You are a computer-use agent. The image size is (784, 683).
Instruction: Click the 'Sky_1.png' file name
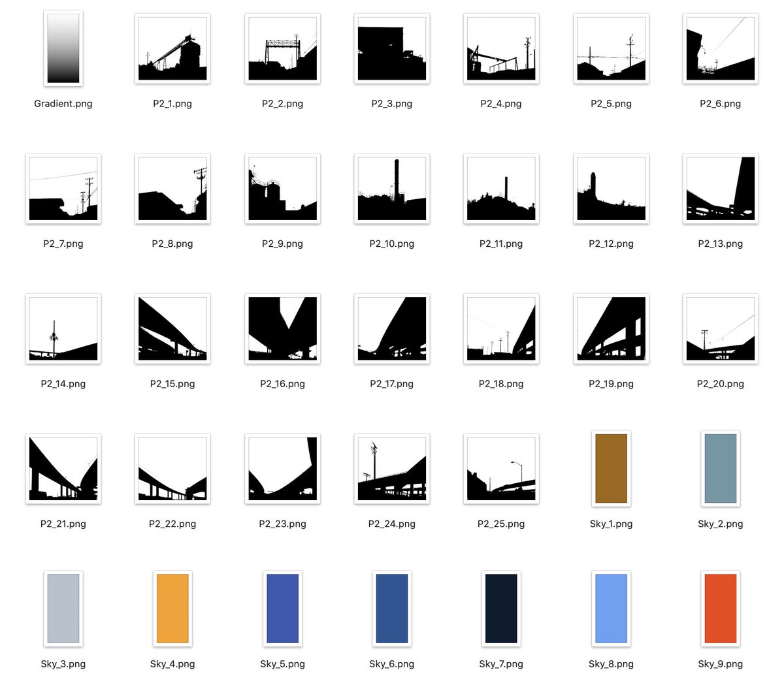[x=611, y=524]
